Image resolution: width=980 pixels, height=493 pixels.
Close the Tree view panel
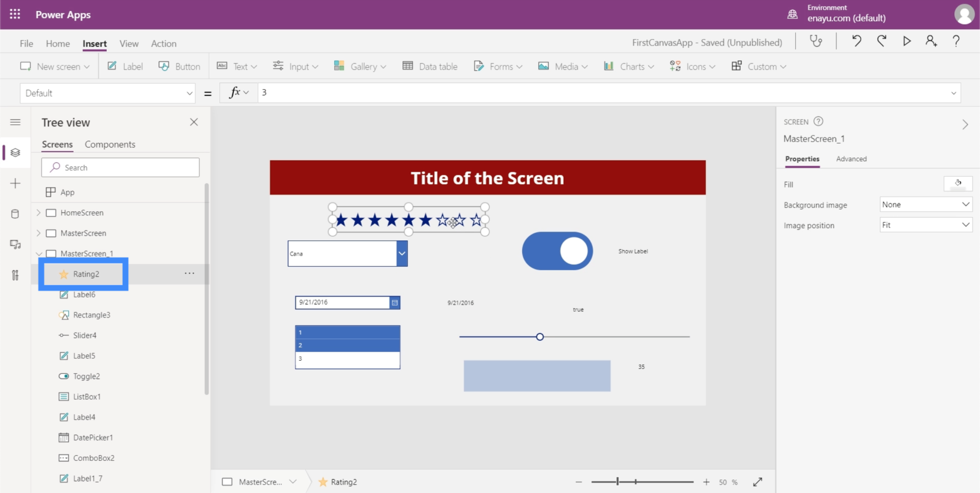pyautogui.click(x=194, y=122)
